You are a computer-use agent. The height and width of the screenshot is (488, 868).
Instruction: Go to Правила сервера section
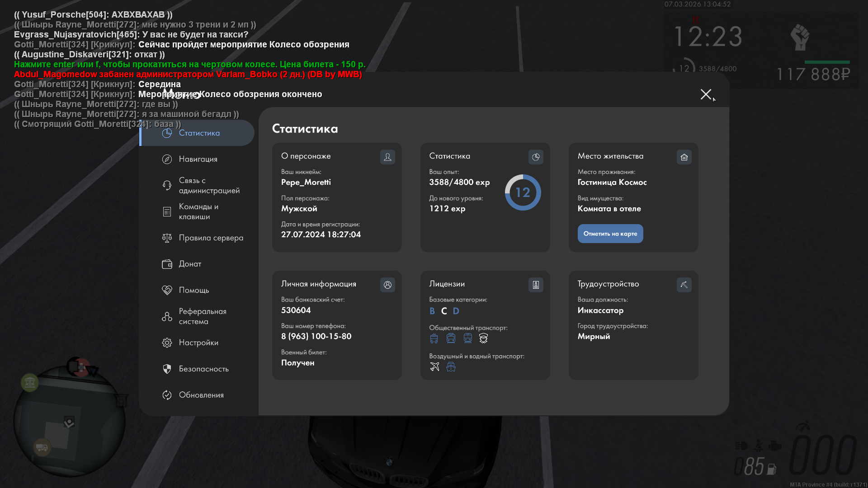pyautogui.click(x=211, y=238)
